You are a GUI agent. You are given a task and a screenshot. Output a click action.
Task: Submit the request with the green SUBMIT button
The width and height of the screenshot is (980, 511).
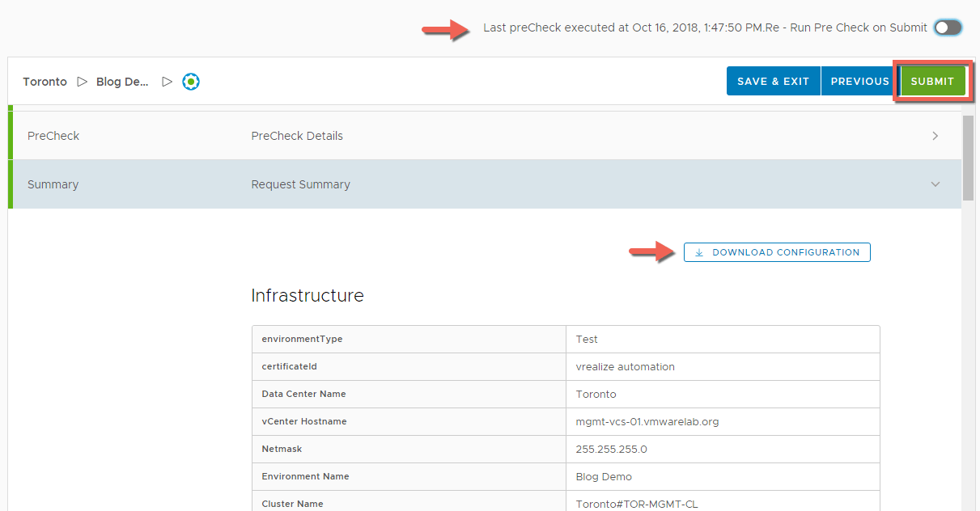coord(932,81)
